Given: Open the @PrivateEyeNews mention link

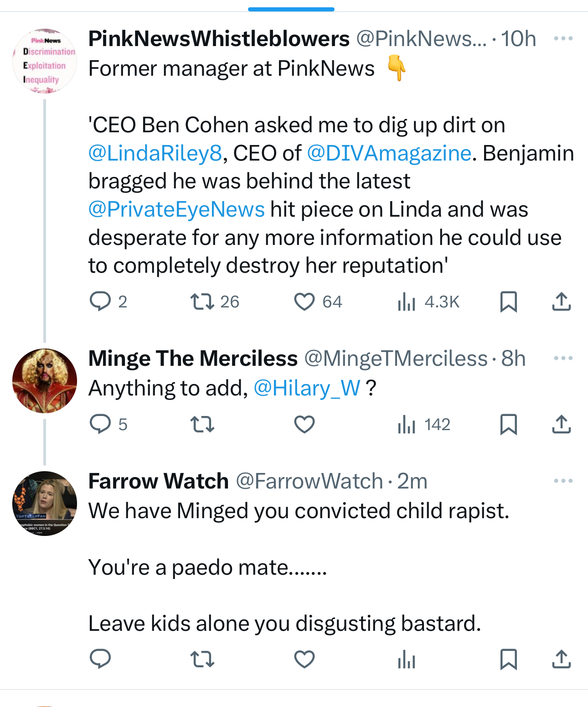Looking at the screenshot, I should (x=176, y=209).
